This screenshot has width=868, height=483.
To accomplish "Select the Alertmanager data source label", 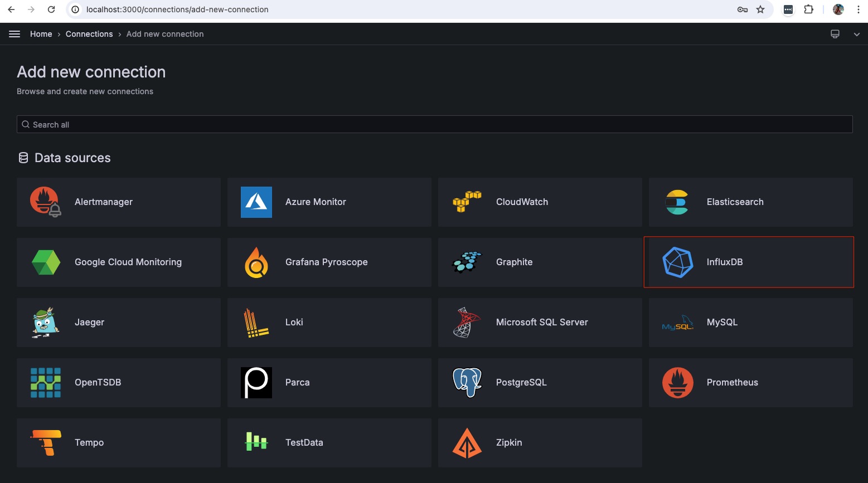I will pos(104,202).
